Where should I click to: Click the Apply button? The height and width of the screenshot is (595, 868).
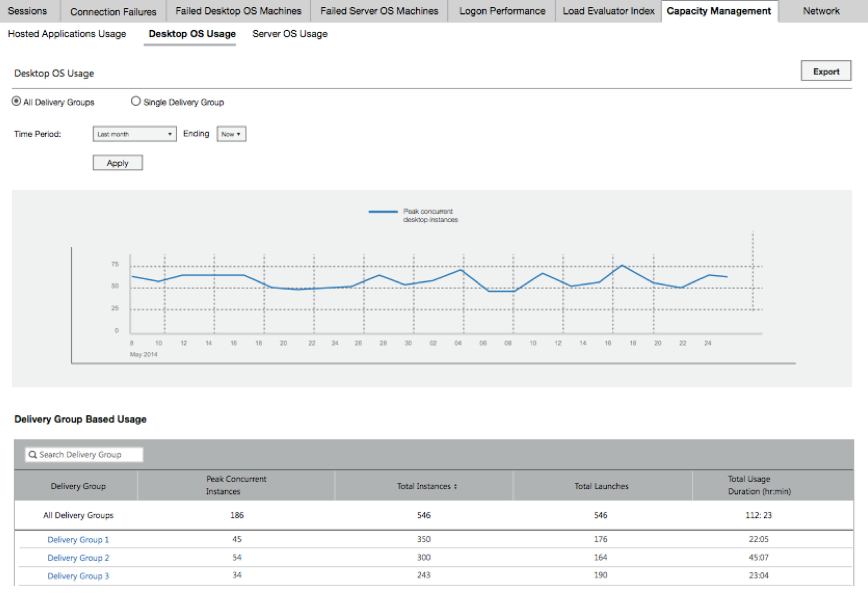tap(117, 163)
